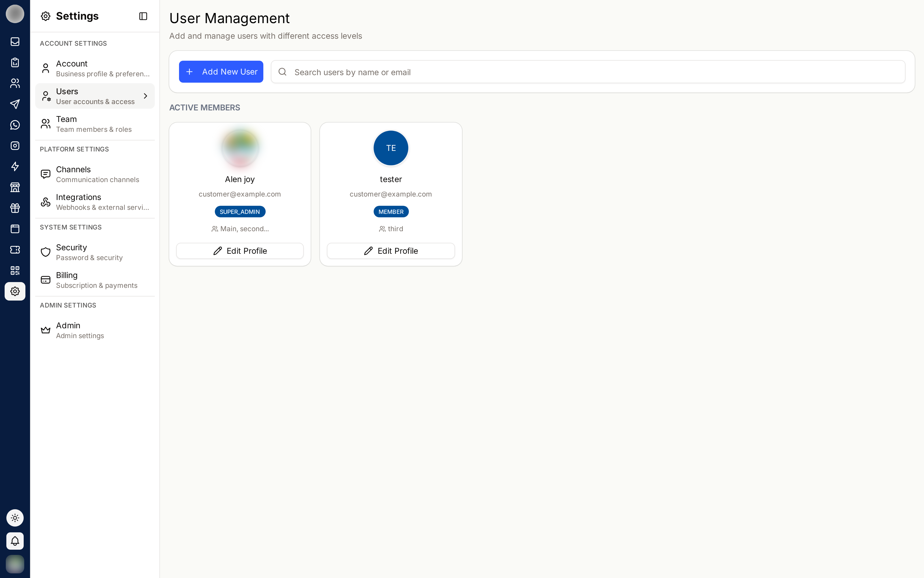Viewport: 924px width, 578px height.
Task: Expand the Users chevron arrow
Action: (146, 96)
